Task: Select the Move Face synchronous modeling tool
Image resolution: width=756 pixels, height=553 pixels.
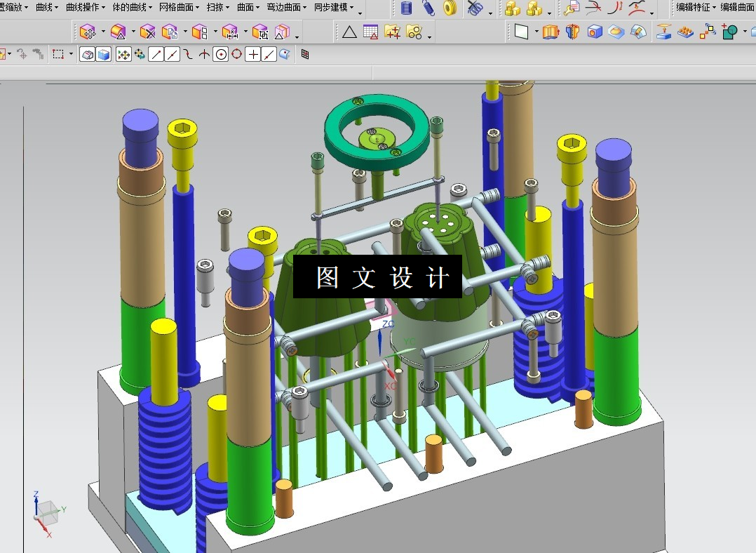Action: 88,32
